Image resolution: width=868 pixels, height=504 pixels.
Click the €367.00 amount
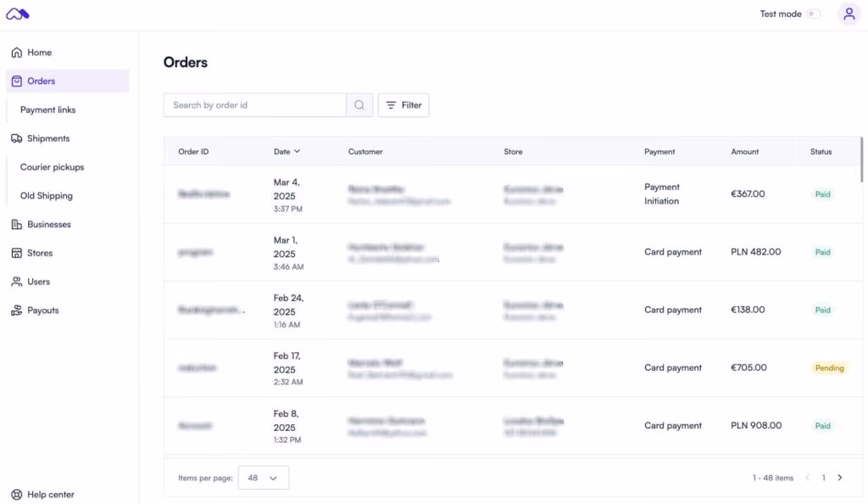(748, 193)
